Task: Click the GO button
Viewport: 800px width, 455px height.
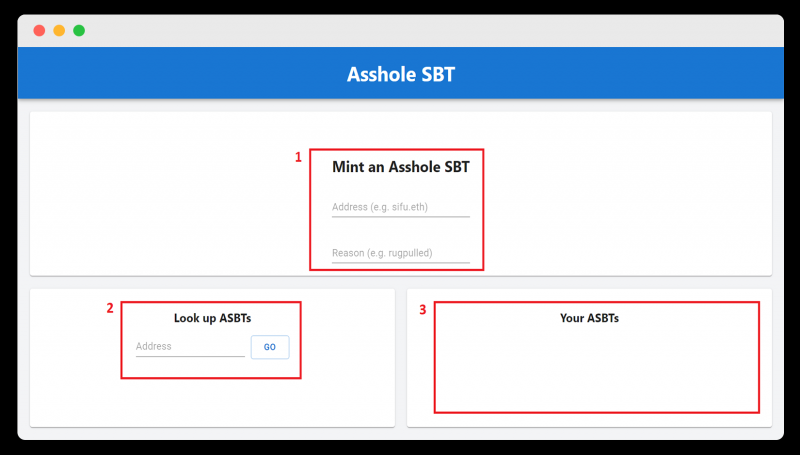Action: point(270,347)
